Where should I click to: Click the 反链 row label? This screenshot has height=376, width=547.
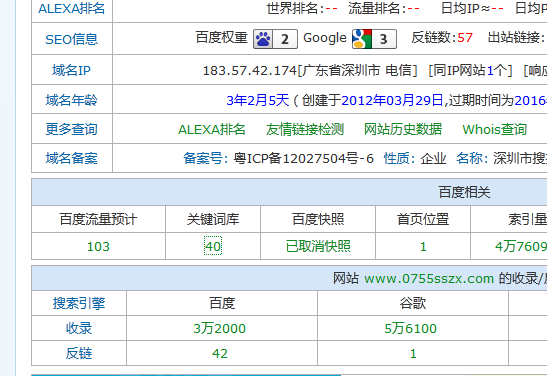click(x=79, y=353)
